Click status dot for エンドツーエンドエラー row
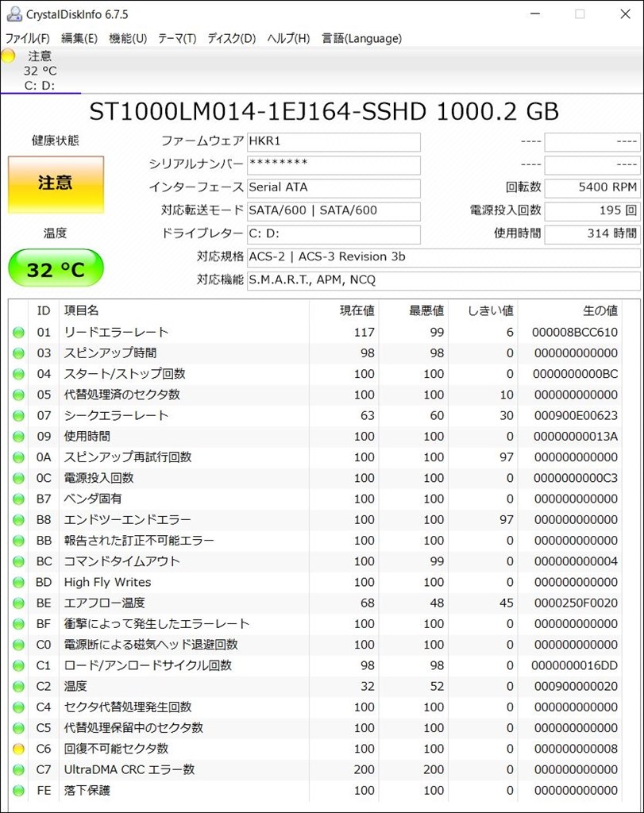Screen dimensions: 644x813 (x=19, y=519)
